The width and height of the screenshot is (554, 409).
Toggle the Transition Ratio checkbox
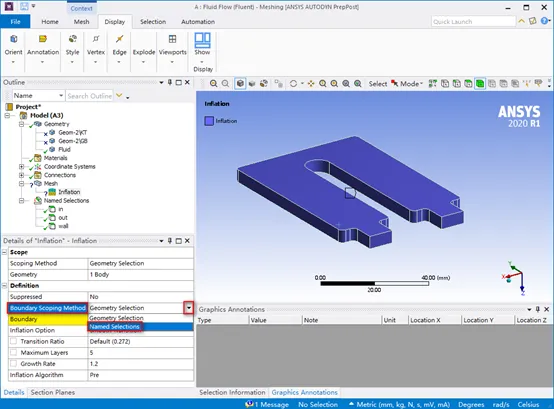point(13,341)
